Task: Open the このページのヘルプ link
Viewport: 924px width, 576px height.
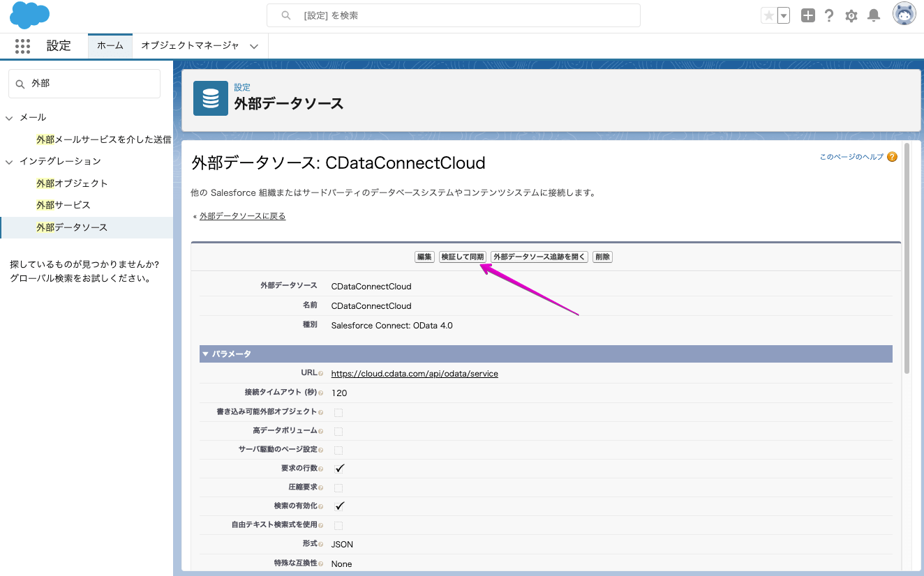Action: (851, 157)
